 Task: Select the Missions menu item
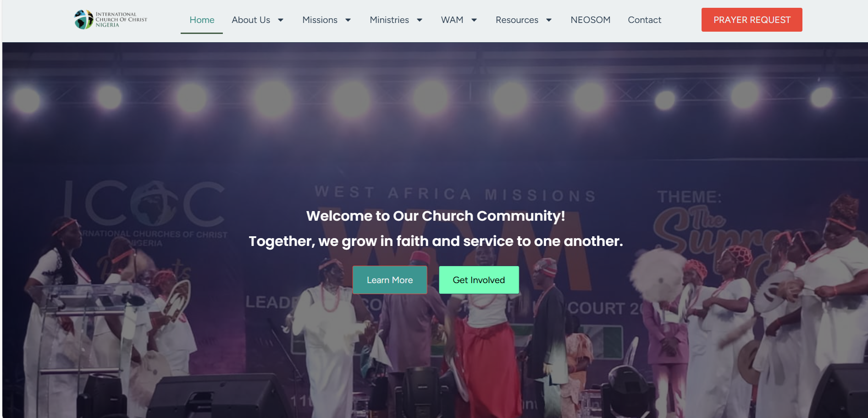[320, 20]
